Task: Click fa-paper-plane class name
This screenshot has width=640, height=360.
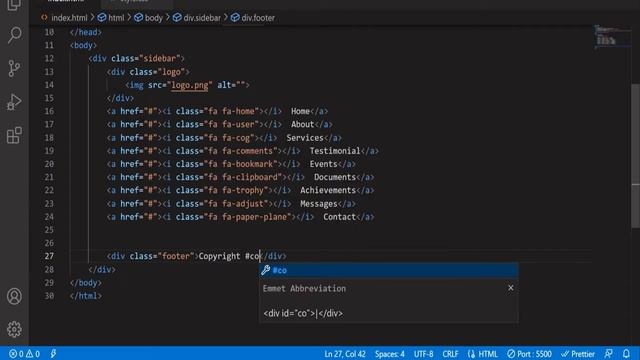Action: tap(255, 217)
